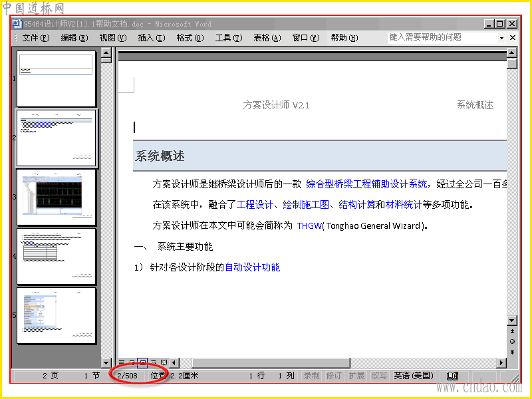Select Print Layout view icon
This screenshot has width=532, height=399.
click(x=143, y=363)
